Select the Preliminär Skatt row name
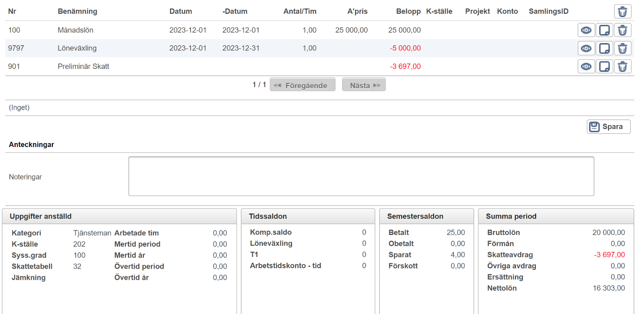 point(83,66)
